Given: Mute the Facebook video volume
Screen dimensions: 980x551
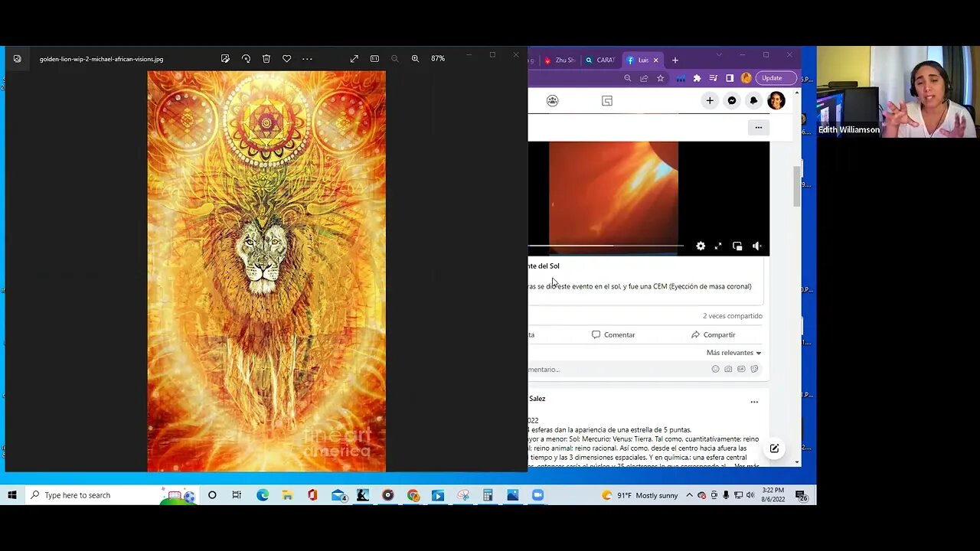Looking at the screenshot, I should (x=757, y=246).
